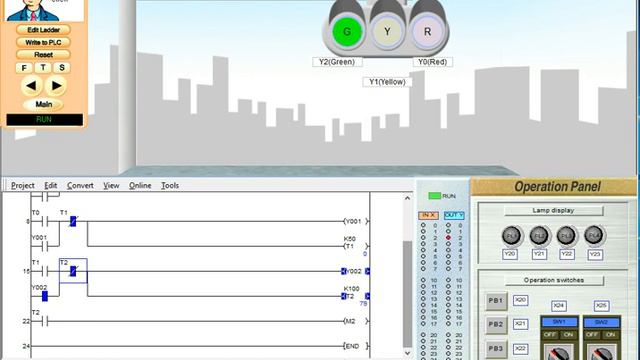Click the black RUN status display

(44, 120)
